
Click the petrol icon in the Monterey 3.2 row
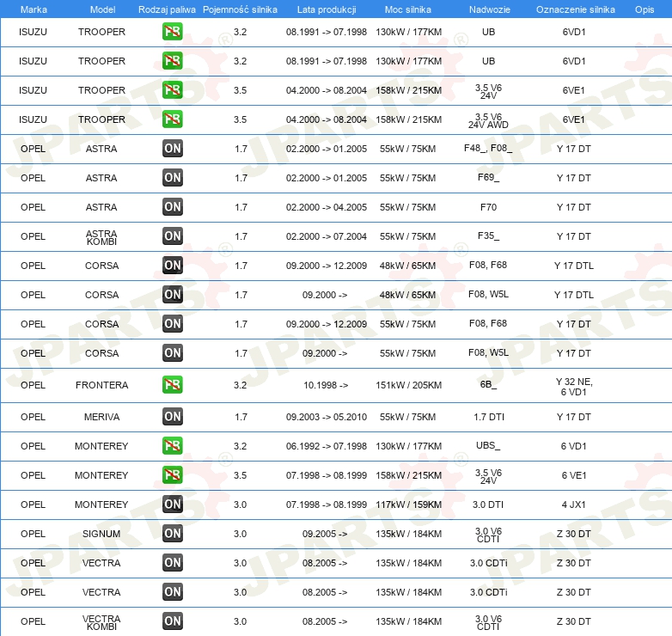point(172,446)
